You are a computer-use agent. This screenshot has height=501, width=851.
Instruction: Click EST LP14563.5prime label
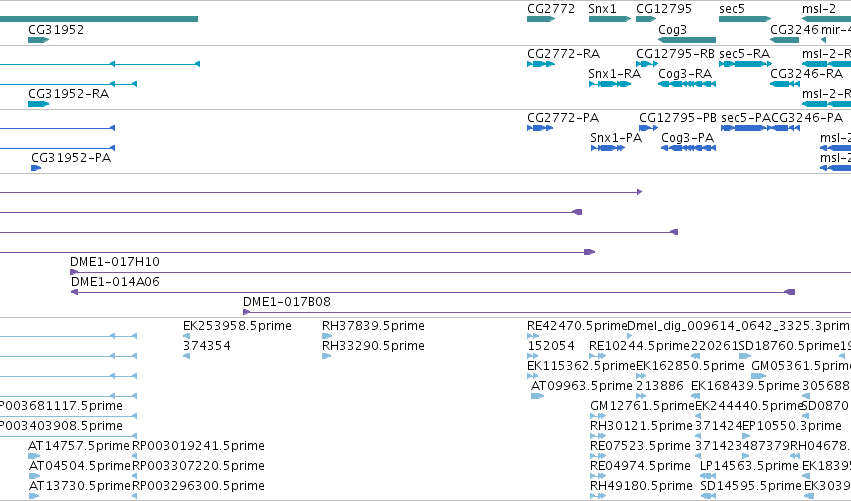750,466
